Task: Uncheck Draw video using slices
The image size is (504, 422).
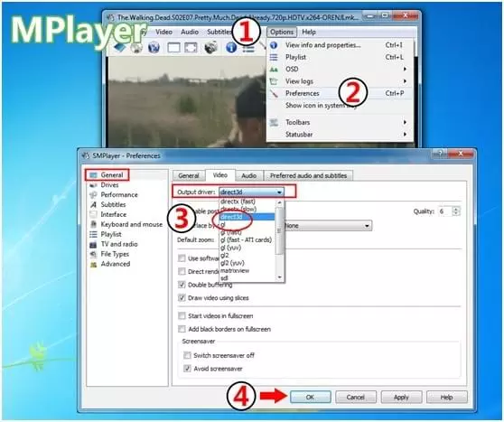Action: [x=182, y=298]
